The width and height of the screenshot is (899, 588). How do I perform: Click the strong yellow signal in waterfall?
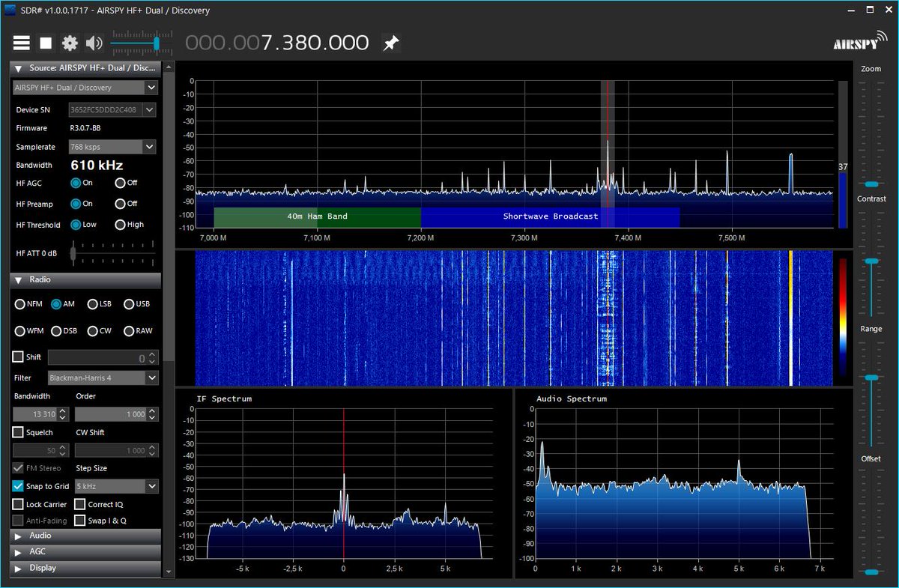tap(790, 318)
